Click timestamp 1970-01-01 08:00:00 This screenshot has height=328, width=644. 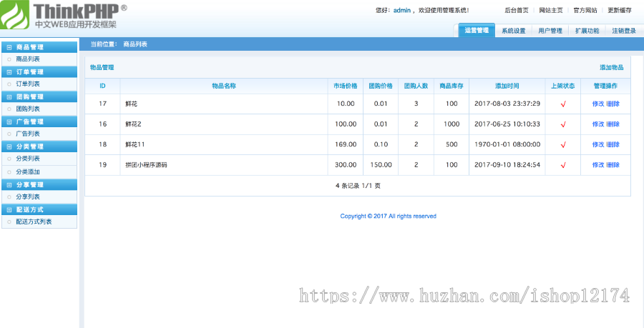coord(507,144)
